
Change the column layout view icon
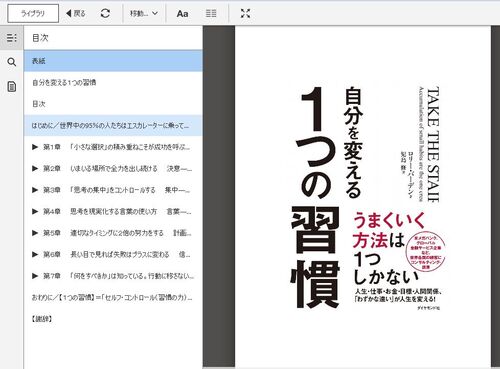pyautogui.click(x=211, y=13)
